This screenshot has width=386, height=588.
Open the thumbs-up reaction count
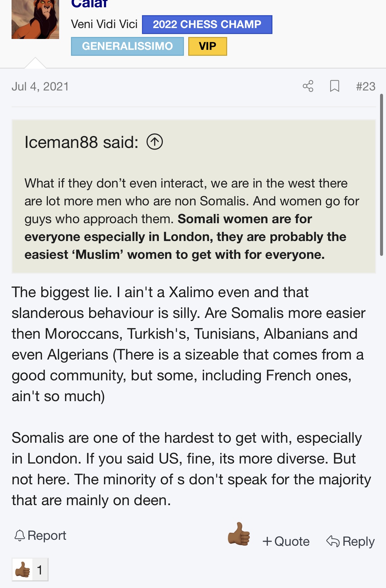pyautogui.click(x=30, y=570)
